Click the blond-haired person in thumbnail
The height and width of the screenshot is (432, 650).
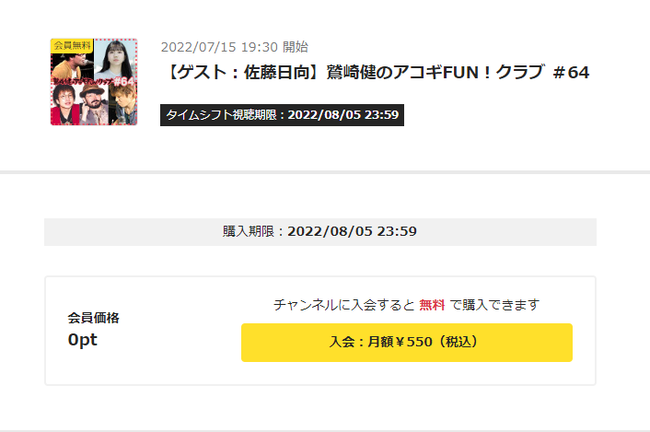pos(121,107)
